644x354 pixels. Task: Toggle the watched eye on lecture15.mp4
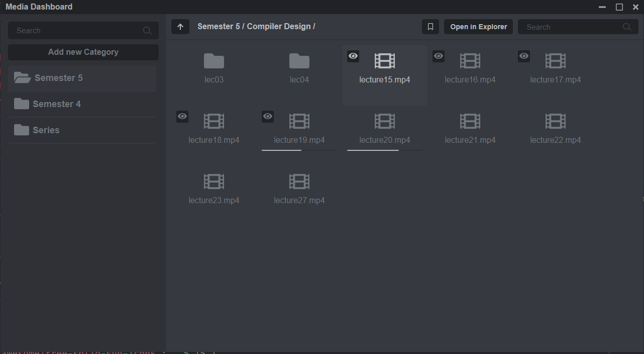[x=353, y=56]
